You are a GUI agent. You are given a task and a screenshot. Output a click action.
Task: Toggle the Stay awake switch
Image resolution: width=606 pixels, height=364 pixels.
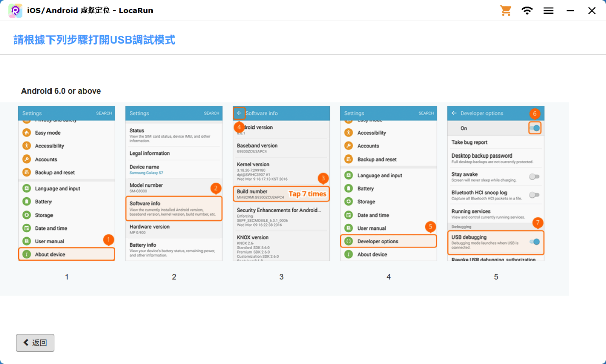point(534,177)
